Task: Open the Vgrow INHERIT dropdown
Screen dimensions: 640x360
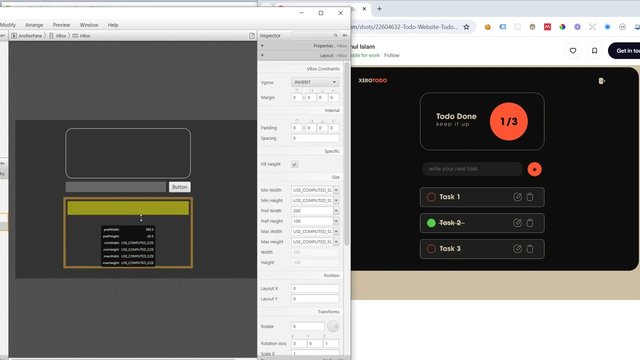Action: 315,82
